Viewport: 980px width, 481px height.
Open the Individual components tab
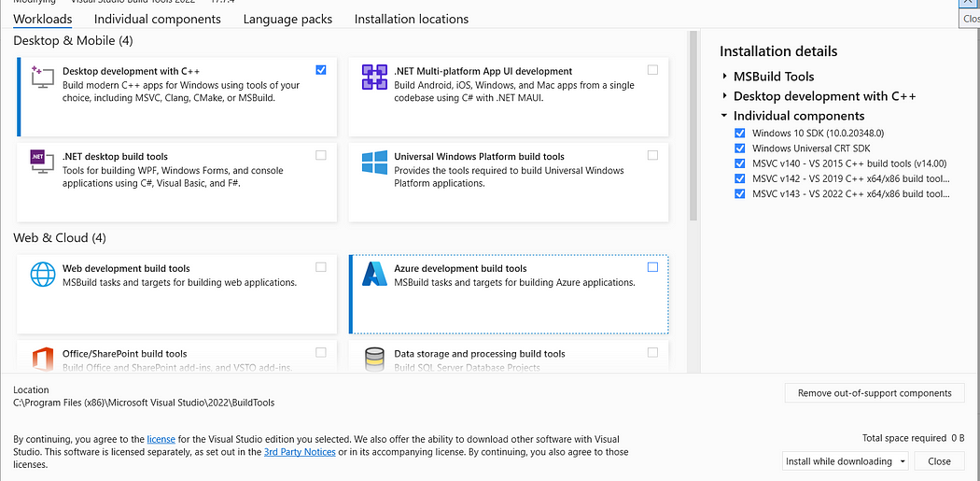158,20
